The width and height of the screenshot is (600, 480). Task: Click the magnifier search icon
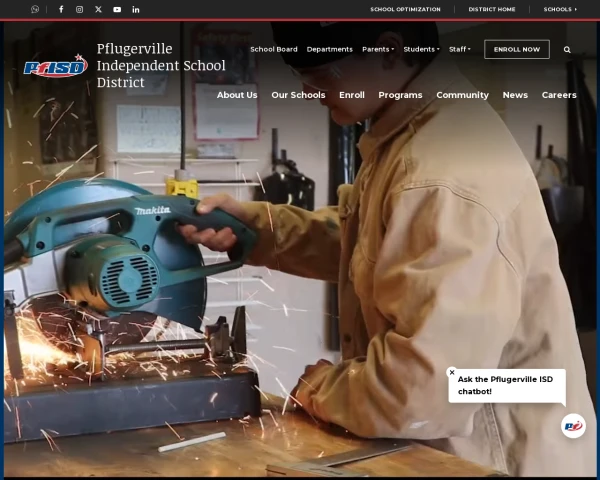click(x=567, y=49)
